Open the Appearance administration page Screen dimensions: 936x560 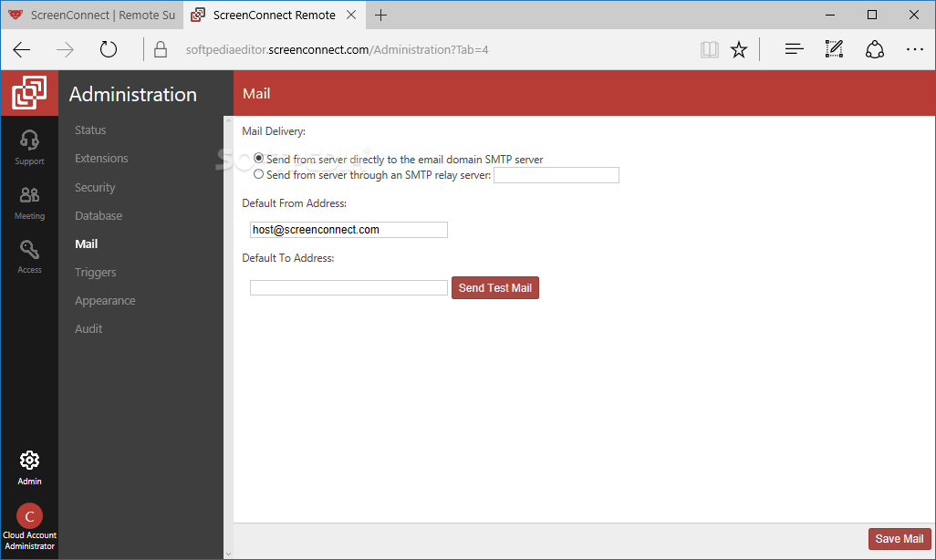[x=105, y=301]
